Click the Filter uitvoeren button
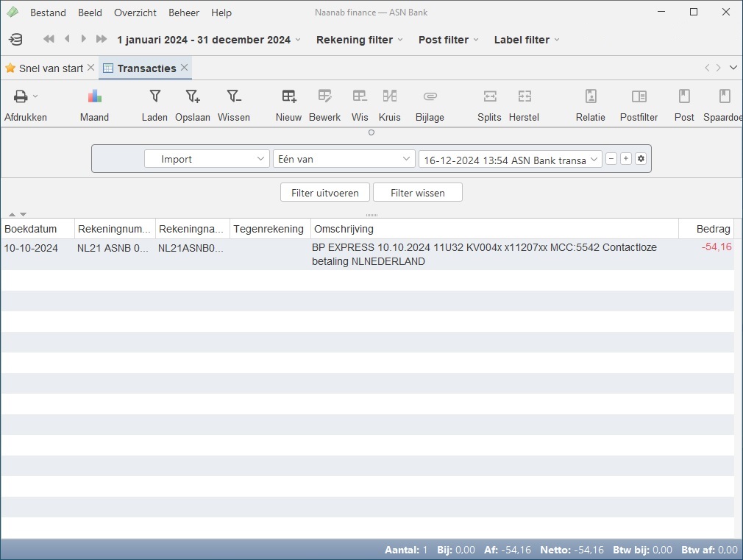This screenshot has width=743, height=560. (x=324, y=193)
